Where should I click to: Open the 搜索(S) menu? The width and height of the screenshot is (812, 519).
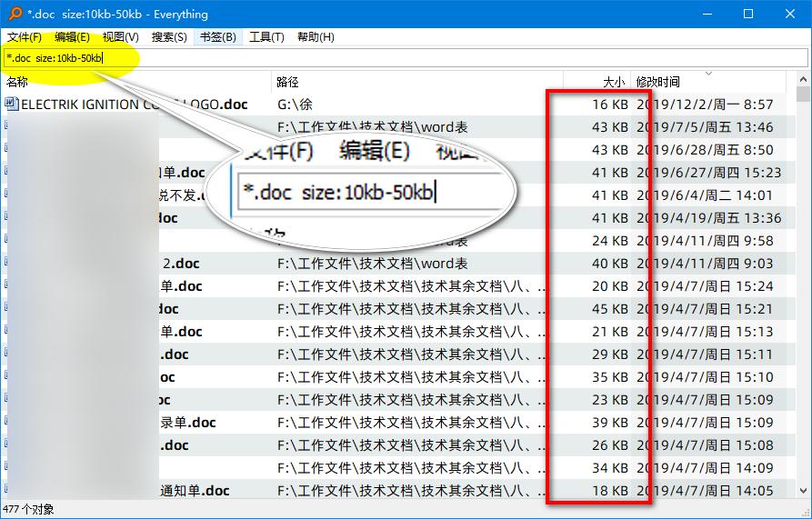tap(169, 37)
